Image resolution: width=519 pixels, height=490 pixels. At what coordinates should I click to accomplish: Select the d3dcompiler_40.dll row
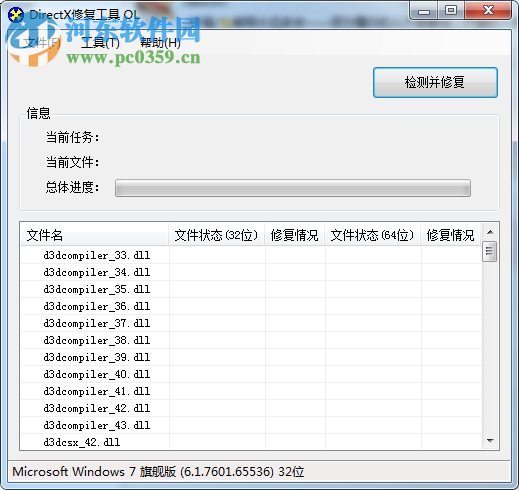(x=251, y=374)
